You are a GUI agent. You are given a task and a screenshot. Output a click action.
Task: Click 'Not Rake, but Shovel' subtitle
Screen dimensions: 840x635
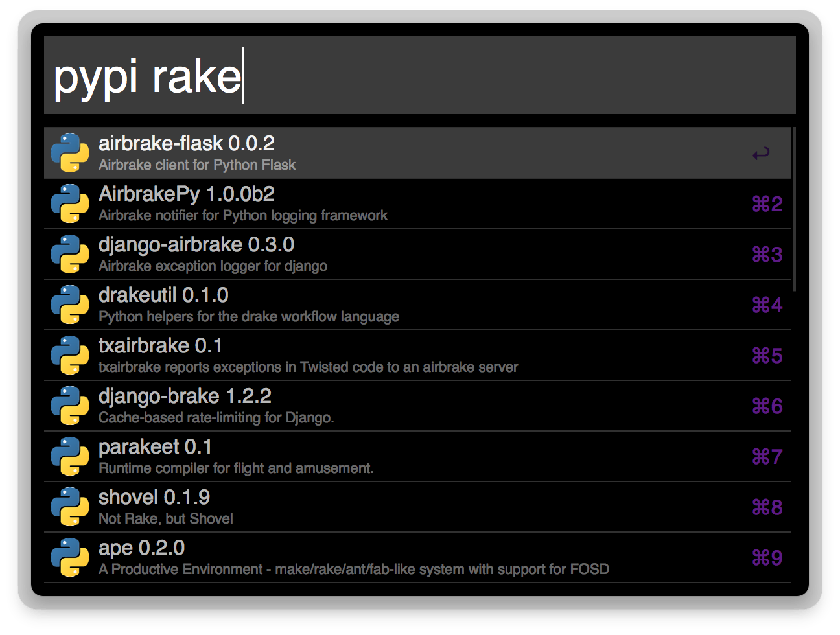[166, 519]
